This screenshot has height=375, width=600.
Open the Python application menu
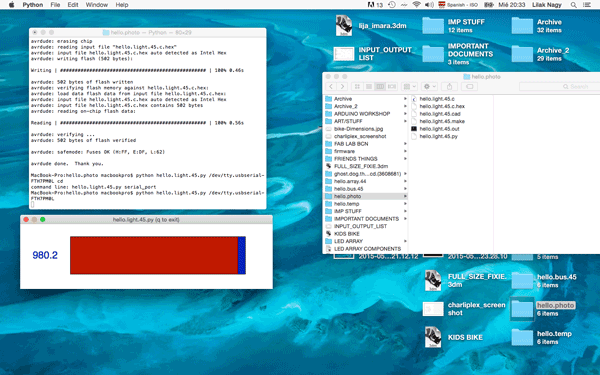tap(33, 5)
